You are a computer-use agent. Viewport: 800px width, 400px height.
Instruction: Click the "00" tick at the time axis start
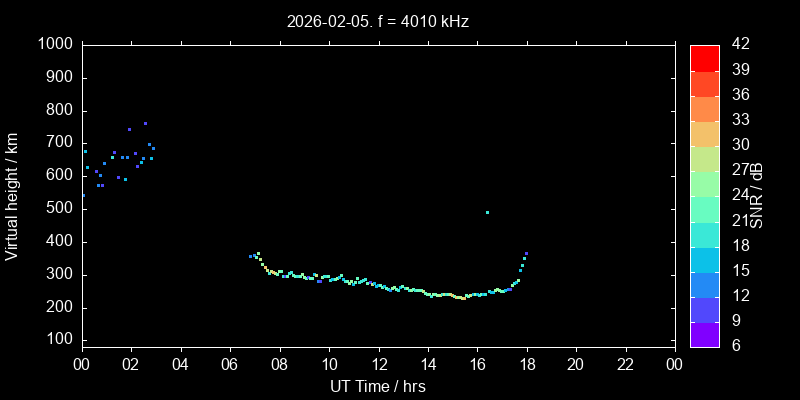[81, 364]
